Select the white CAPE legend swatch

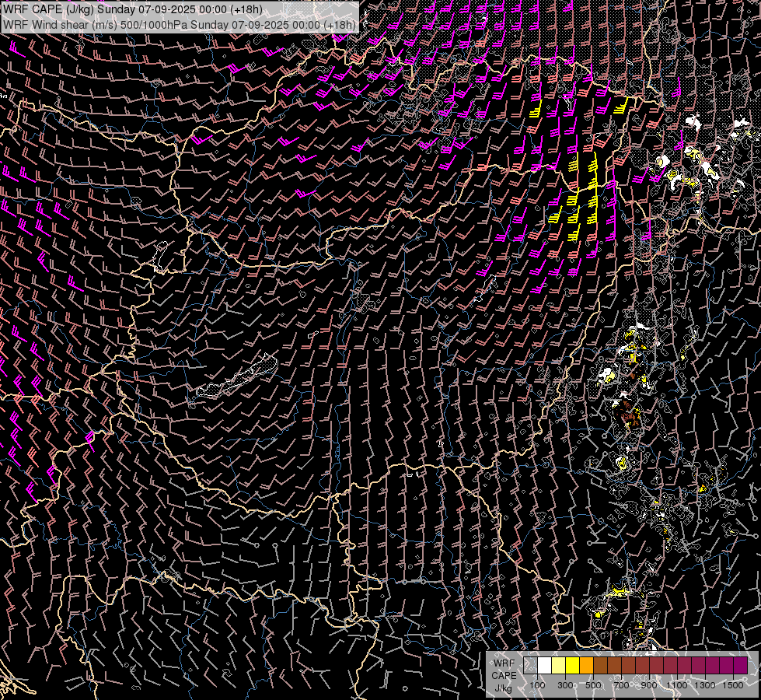point(545,666)
